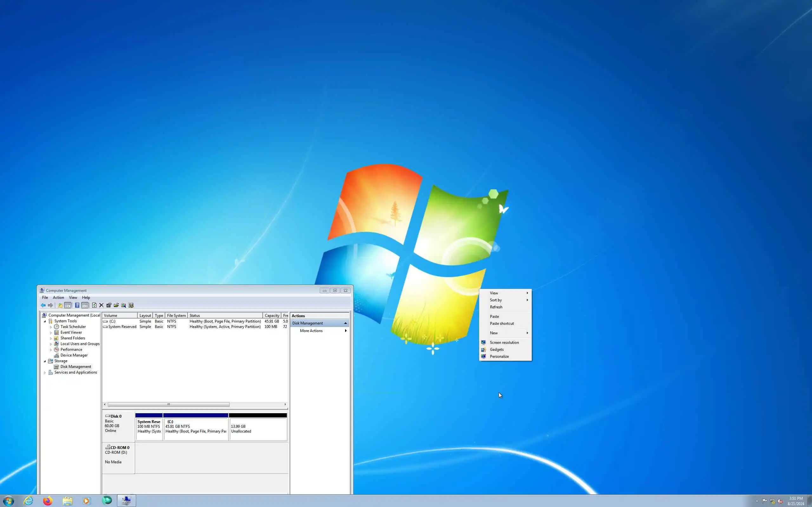
Task: Click the black X delete toolbar icon
Action: [x=101, y=305]
